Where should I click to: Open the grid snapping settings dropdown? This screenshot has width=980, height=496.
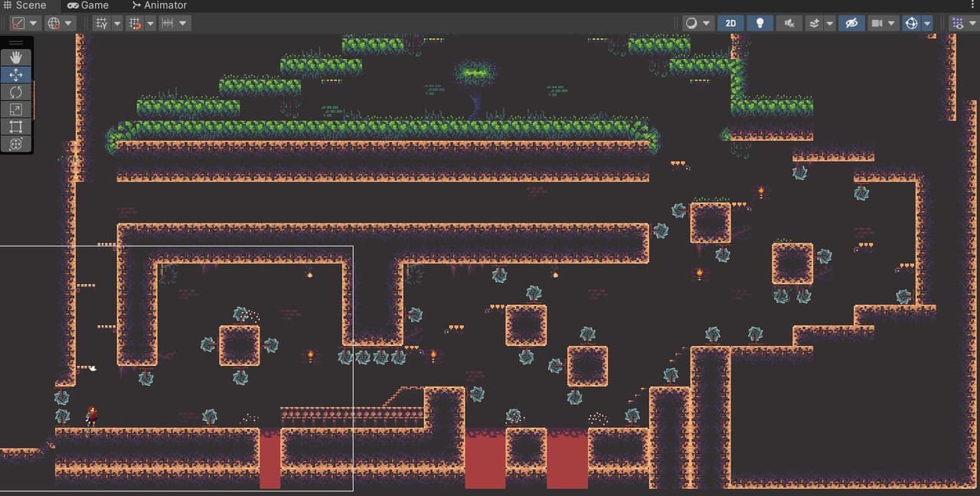click(150, 23)
